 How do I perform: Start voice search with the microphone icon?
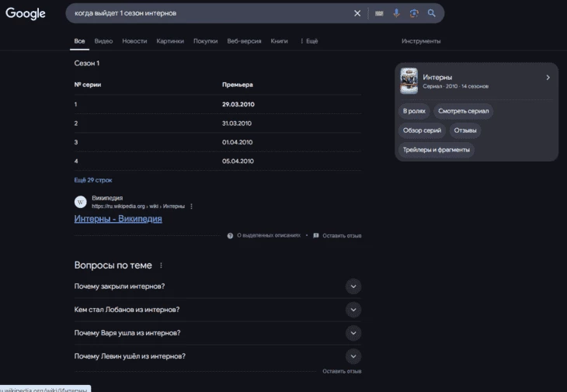click(x=396, y=13)
